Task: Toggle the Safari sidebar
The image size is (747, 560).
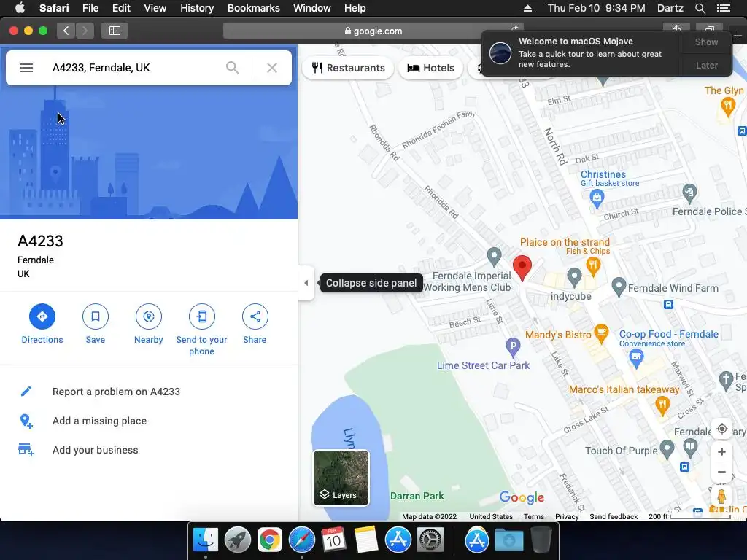Action: [115, 31]
